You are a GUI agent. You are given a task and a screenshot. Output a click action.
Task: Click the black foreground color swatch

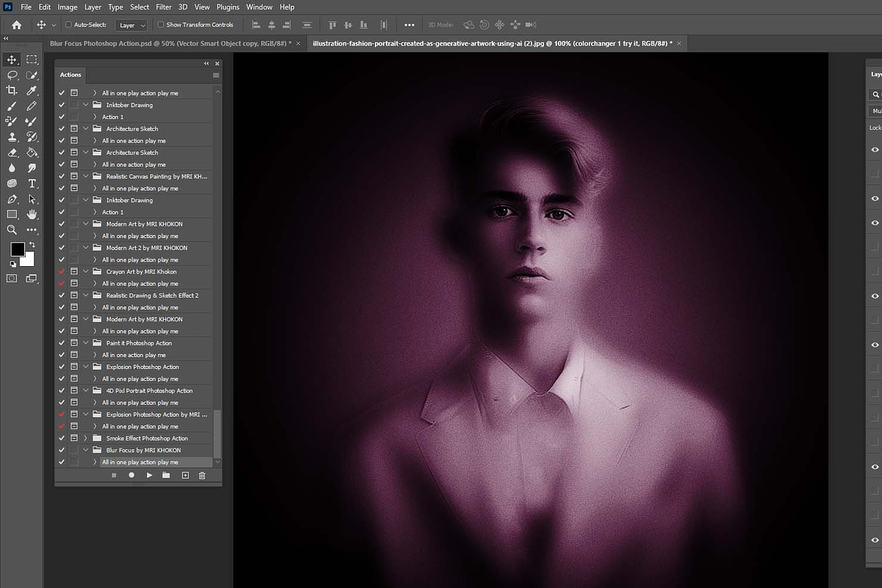pos(17,249)
